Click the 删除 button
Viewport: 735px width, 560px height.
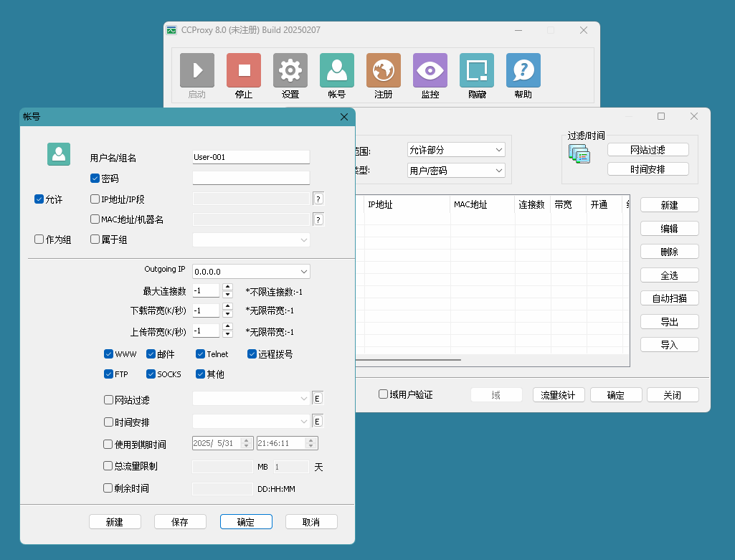(x=669, y=252)
